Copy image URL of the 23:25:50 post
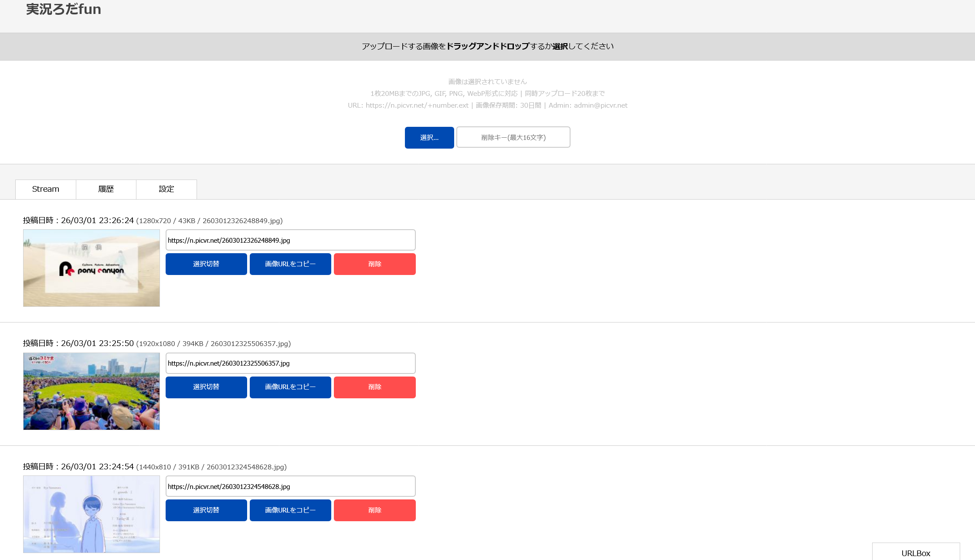The height and width of the screenshot is (560, 975). click(x=290, y=387)
